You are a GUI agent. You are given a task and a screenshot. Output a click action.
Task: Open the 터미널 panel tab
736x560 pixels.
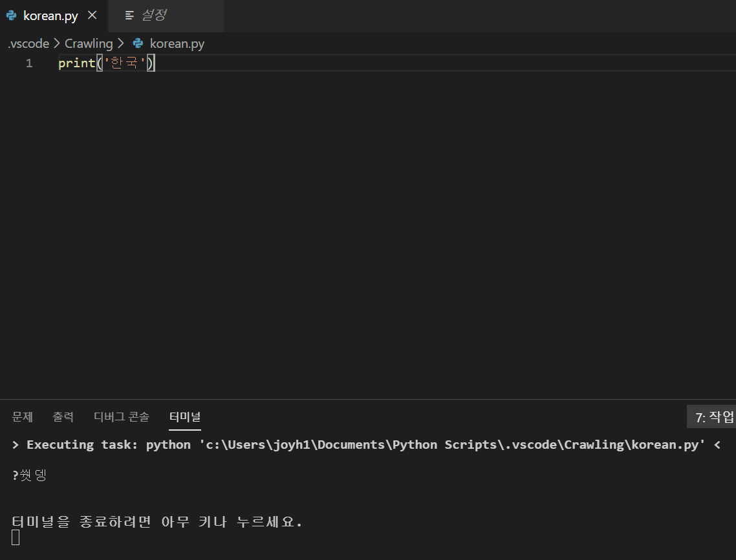184,416
